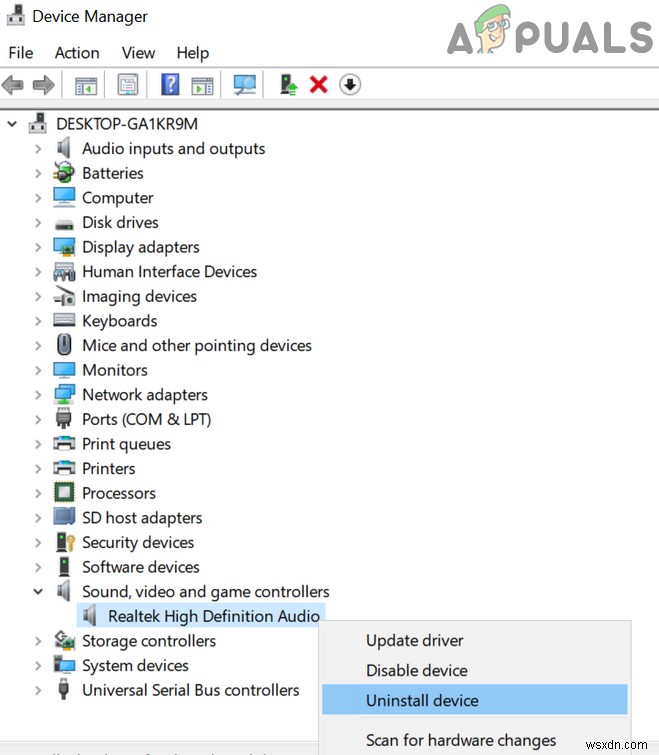
Task: Expand the Printers category
Action: [x=38, y=469]
